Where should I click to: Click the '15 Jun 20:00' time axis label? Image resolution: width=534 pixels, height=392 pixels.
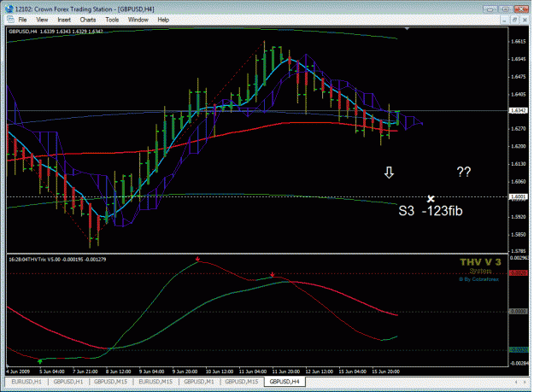click(x=385, y=372)
